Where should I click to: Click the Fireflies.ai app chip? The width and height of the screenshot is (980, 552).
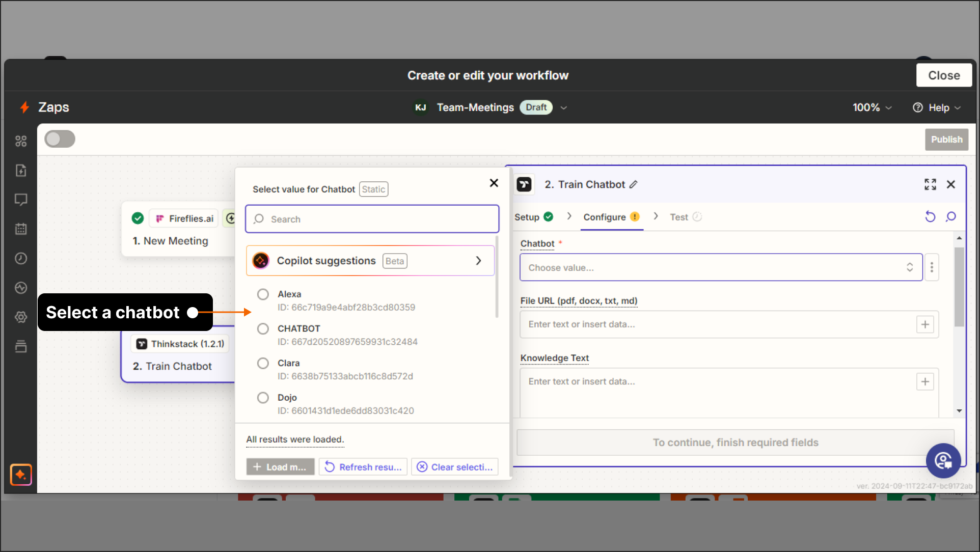point(184,218)
